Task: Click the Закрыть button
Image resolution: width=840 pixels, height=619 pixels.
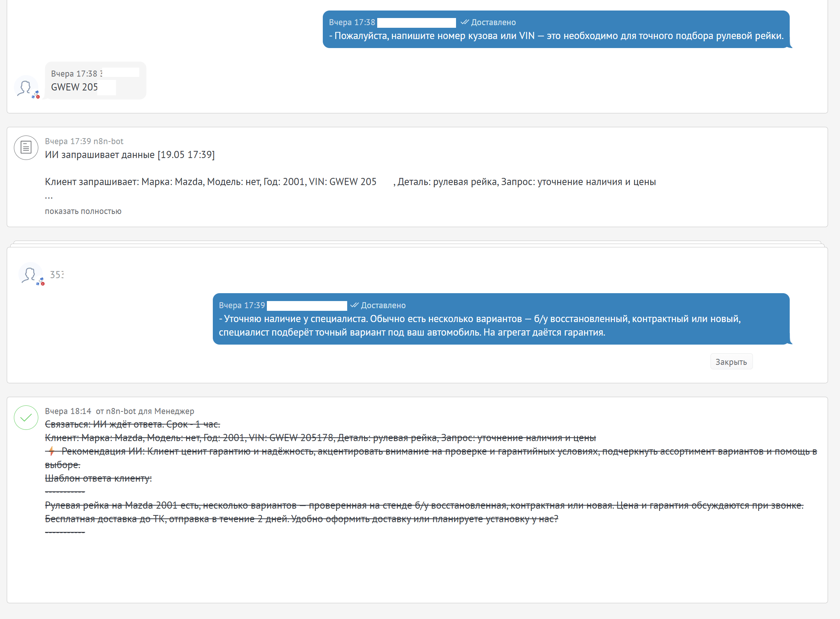Action: [731, 362]
